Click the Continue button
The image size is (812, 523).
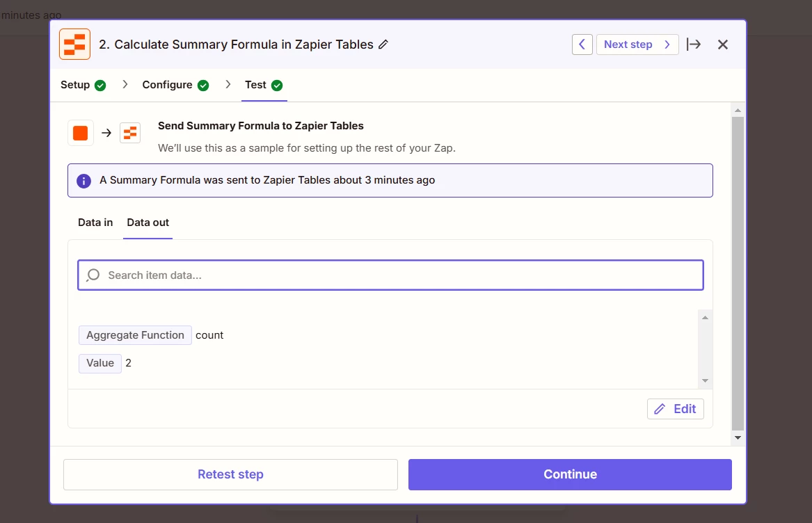[570, 474]
